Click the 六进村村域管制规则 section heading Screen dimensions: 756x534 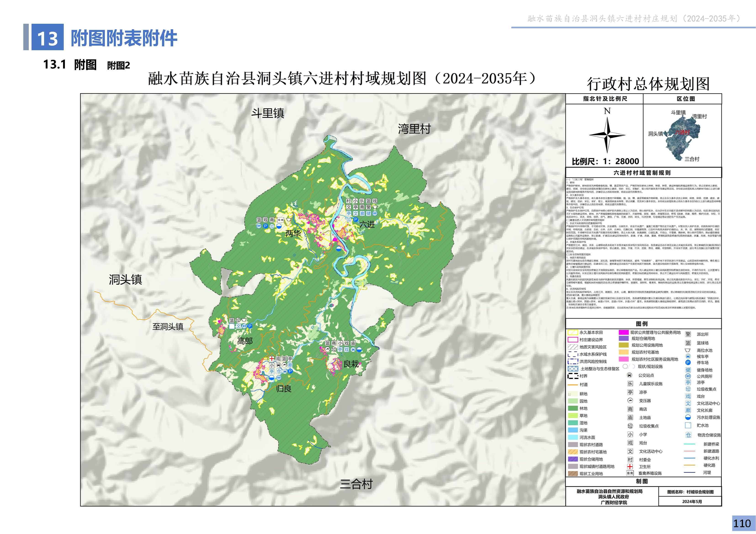click(x=642, y=173)
